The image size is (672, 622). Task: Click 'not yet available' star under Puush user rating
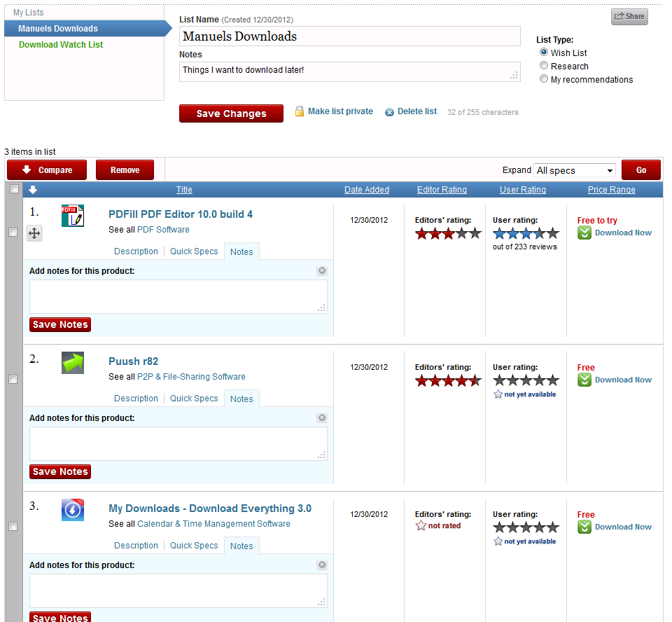(x=498, y=394)
